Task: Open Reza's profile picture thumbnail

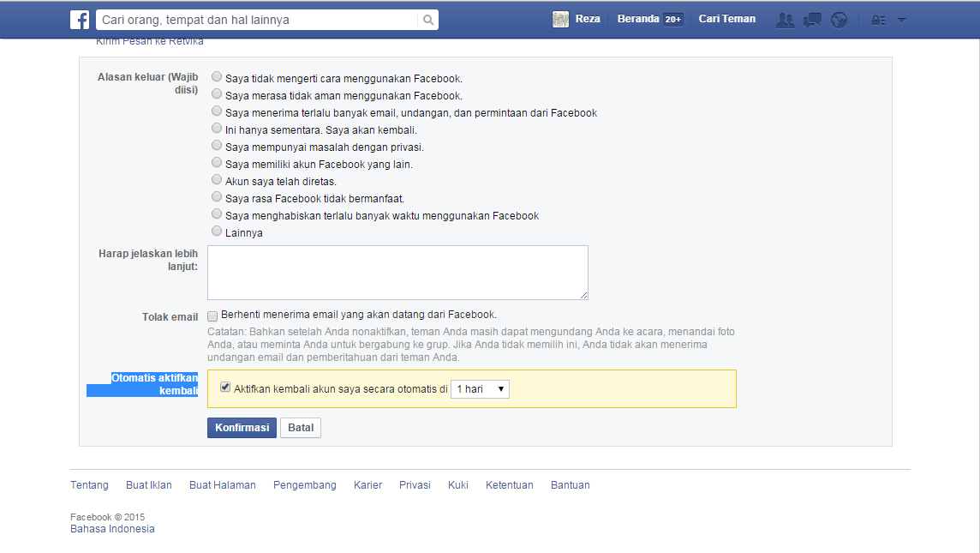Action: [x=560, y=20]
